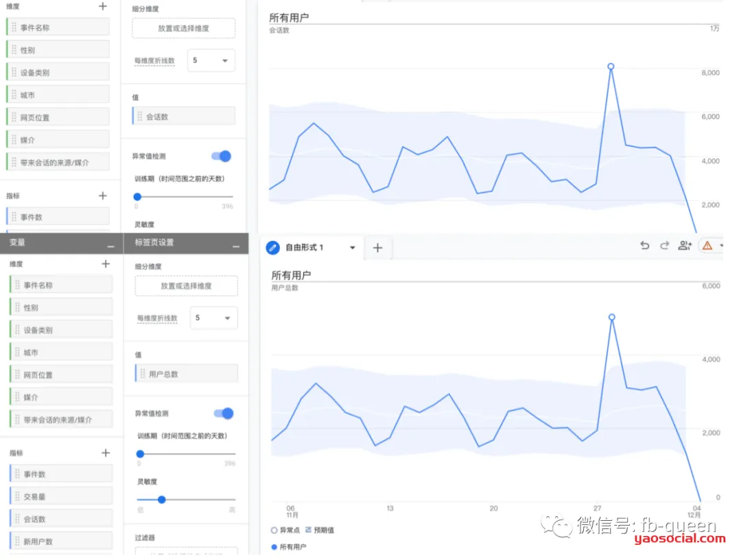Click the anomaly point circle on 会话数 chart
741x560 pixels.
(x=611, y=67)
